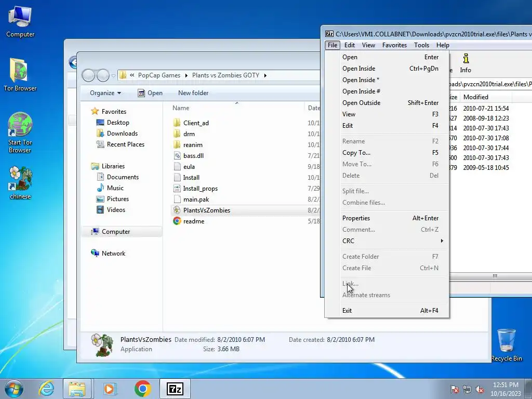The height and width of the screenshot is (399, 532).
Task: Select the chinese shortcut on desktop
Action: 20,183
